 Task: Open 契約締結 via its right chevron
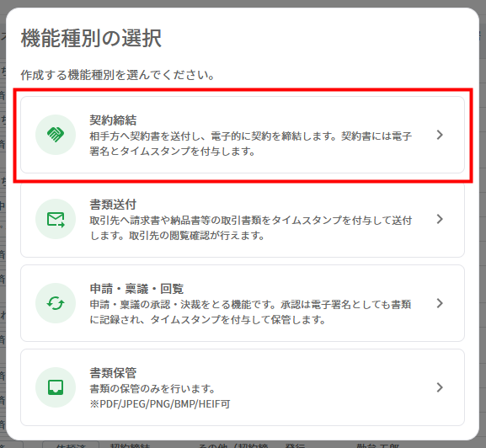[440, 135]
